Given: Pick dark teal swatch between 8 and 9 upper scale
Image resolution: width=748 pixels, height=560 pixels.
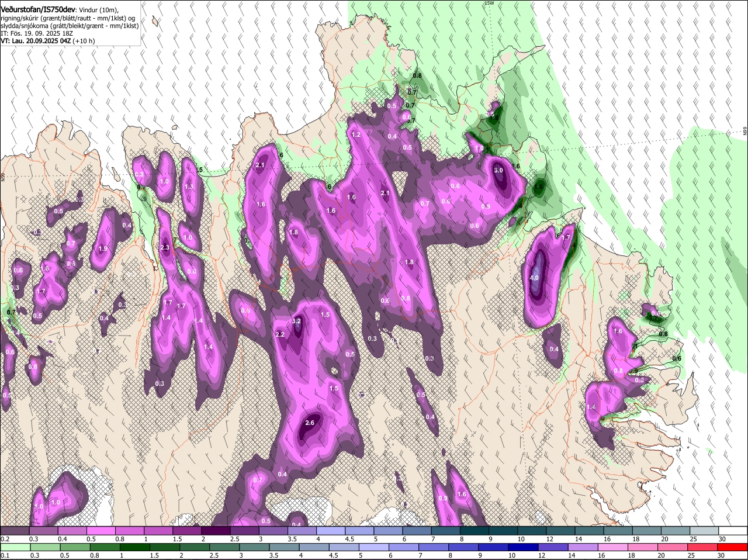Looking at the screenshot, I should pyautogui.click(x=475, y=531).
